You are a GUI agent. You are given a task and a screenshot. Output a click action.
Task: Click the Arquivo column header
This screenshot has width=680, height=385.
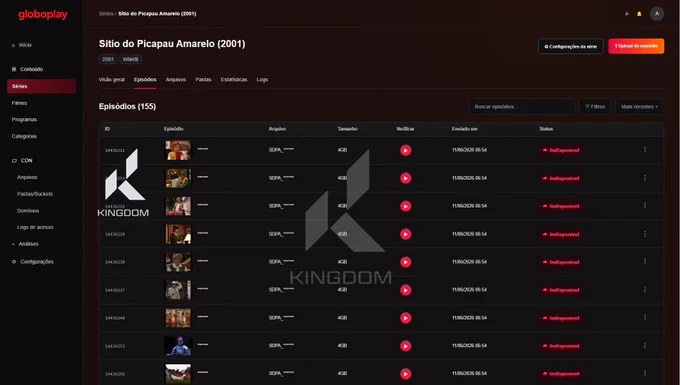click(x=277, y=129)
